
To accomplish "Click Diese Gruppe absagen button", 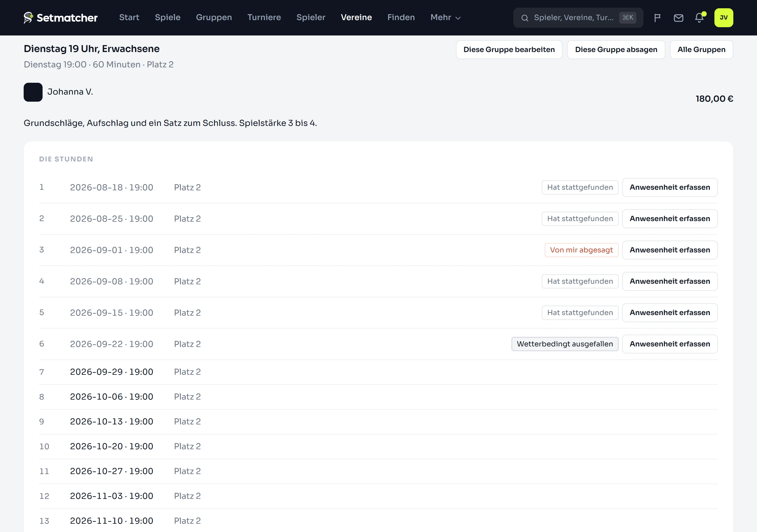I will click(616, 50).
